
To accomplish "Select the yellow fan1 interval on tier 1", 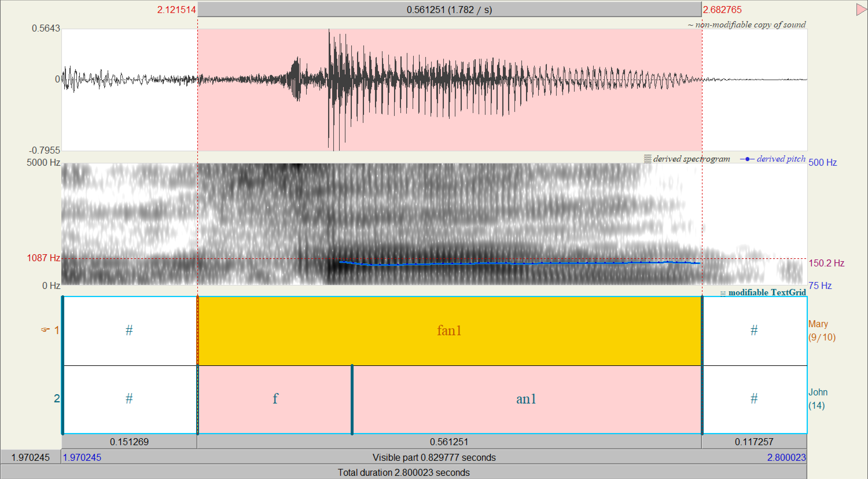I will [x=449, y=331].
